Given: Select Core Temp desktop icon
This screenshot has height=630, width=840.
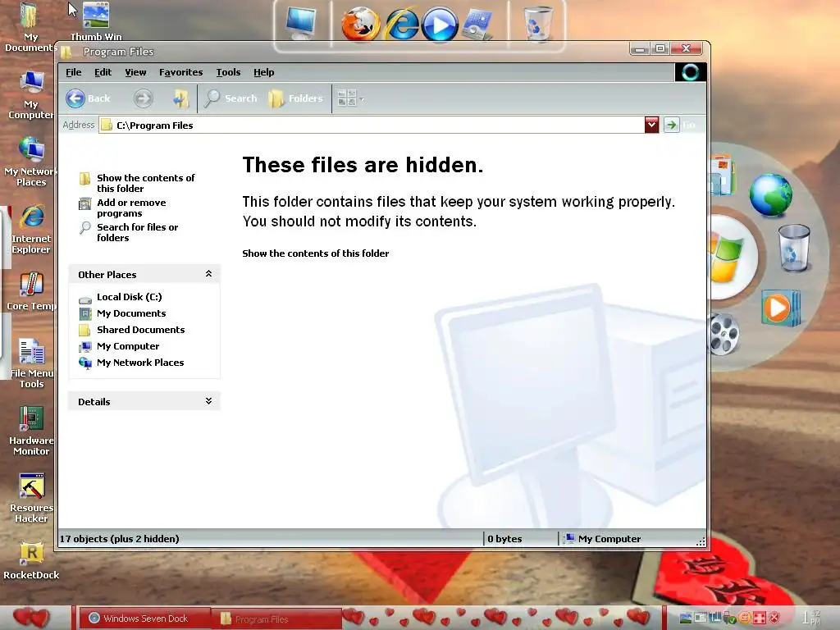Looking at the screenshot, I should point(31,291).
